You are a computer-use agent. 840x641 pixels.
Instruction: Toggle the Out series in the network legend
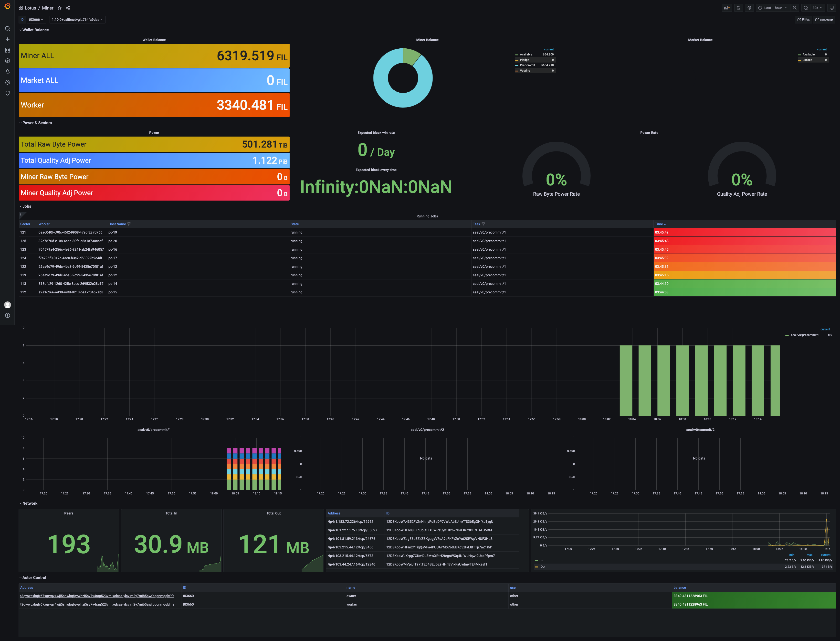click(x=543, y=566)
